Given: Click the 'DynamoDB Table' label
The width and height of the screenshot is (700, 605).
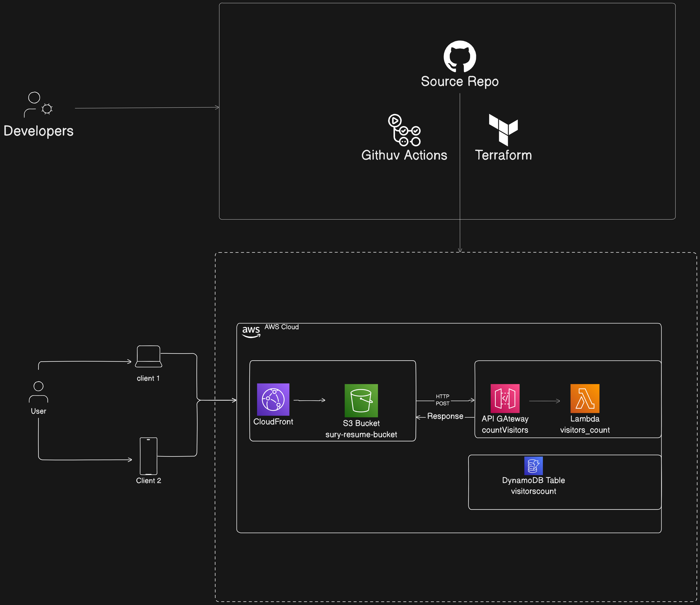Looking at the screenshot, I should pos(533,480).
